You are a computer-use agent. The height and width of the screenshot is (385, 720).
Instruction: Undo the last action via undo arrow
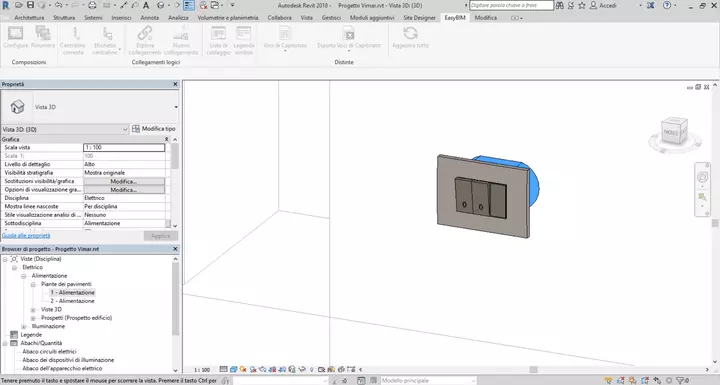[x=58, y=6]
